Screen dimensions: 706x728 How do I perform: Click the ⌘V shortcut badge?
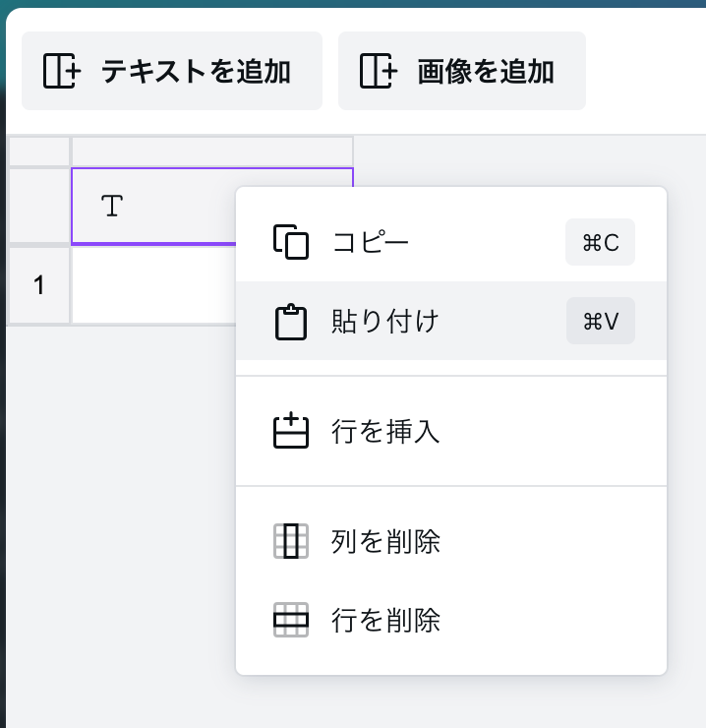point(600,322)
